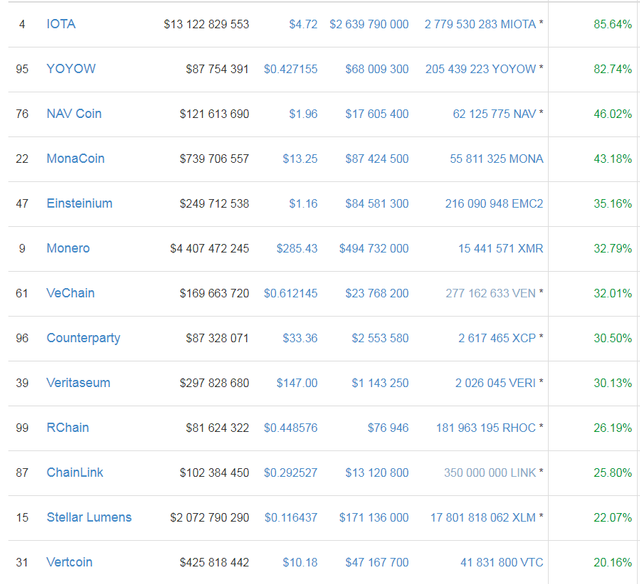640x584 pixels.
Task: Click supply 216 090 948 EMC2
Action: 494,204
